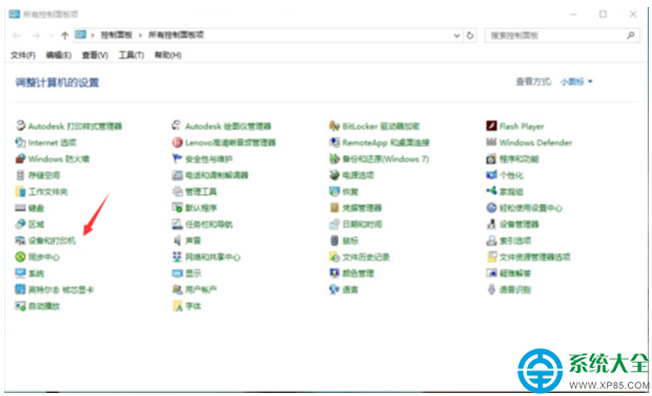Open the 网络和共享中心 icon
This screenshot has width=652, height=396.
click(178, 257)
